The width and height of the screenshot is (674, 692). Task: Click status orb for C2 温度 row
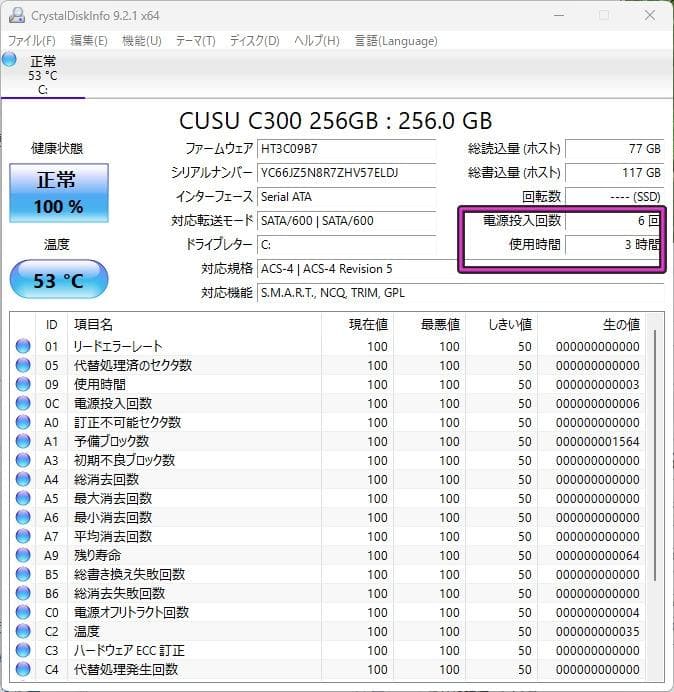click(23, 631)
